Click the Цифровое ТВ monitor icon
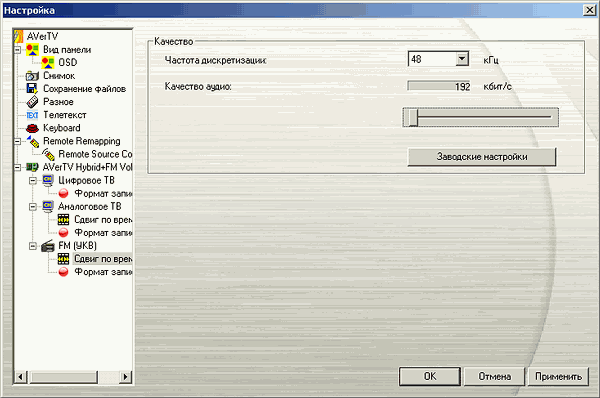The image size is (600, 398). click(x=48, y=180)
